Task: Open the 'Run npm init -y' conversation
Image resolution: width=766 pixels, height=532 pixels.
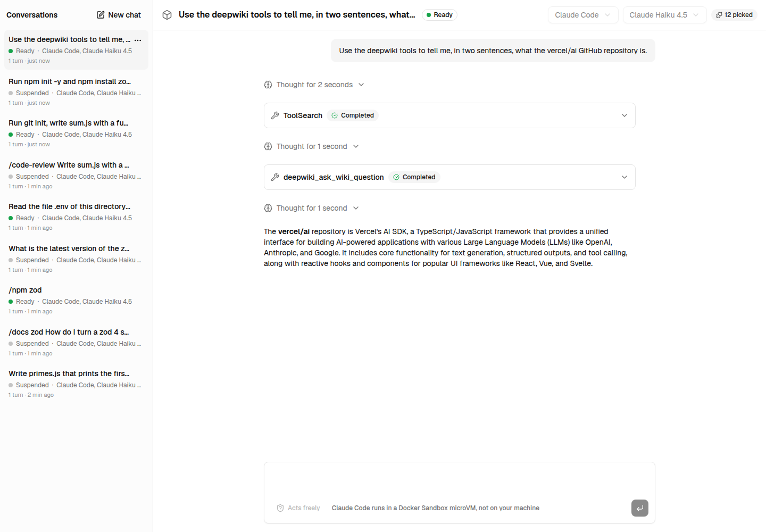Action: pos(76,92)
